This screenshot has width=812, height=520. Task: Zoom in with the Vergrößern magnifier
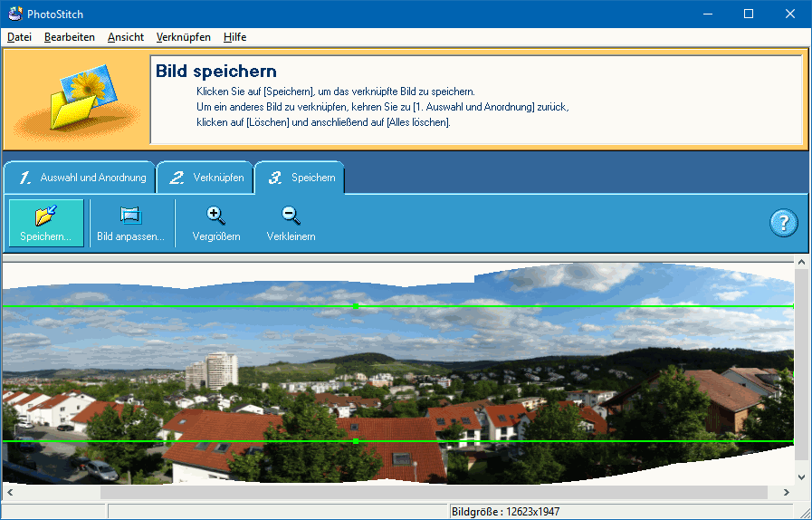(x=216, y=223)
